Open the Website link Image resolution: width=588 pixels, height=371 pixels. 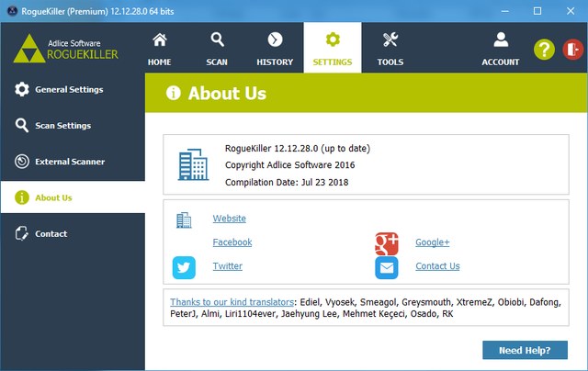(229, 219)
